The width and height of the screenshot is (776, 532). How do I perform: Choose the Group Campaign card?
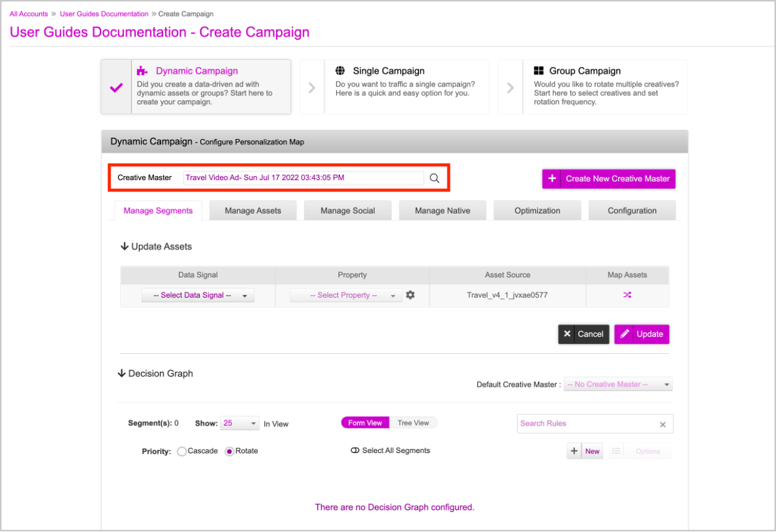tap(593, 87)
